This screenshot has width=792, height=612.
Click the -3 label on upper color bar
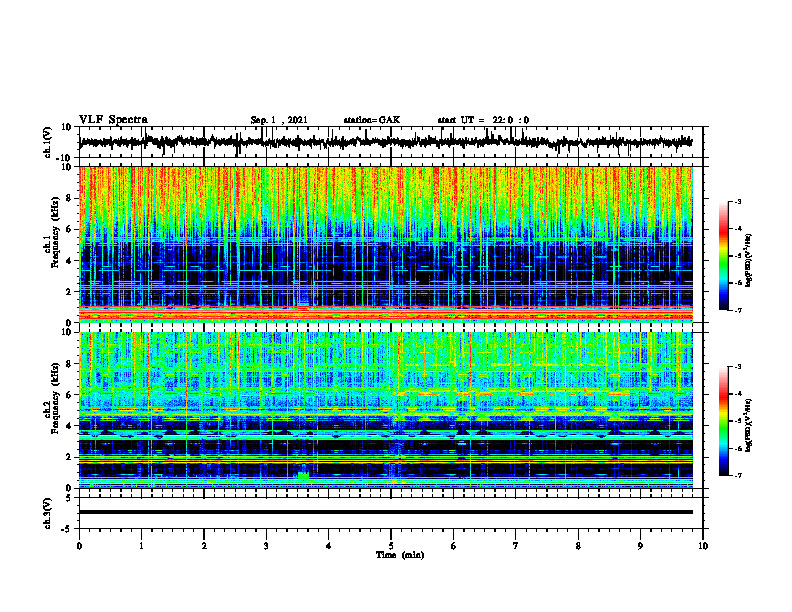pos(738,201)
